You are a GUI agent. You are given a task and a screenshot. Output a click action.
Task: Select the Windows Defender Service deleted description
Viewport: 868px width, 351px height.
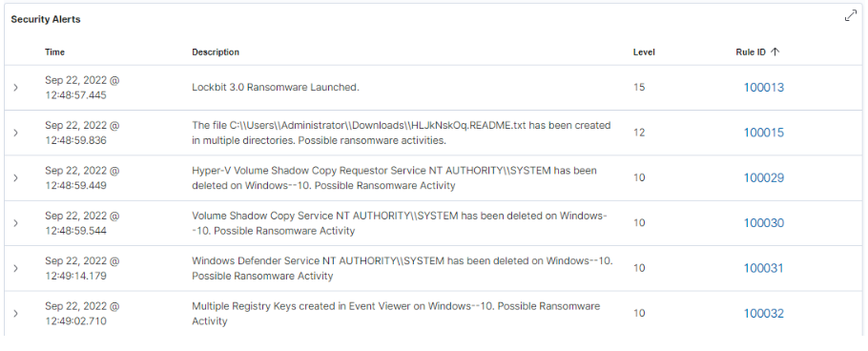click(403, 268)
